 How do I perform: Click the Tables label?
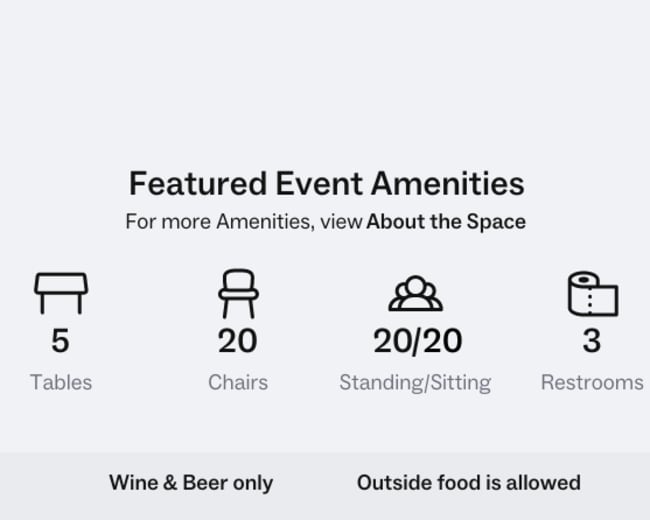(61, 382)
